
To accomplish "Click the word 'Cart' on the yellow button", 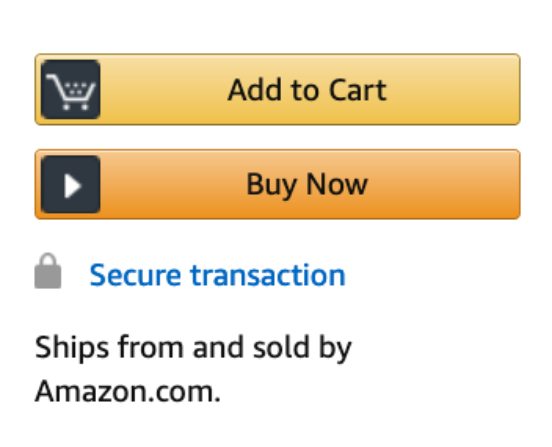I will [358, 90].
